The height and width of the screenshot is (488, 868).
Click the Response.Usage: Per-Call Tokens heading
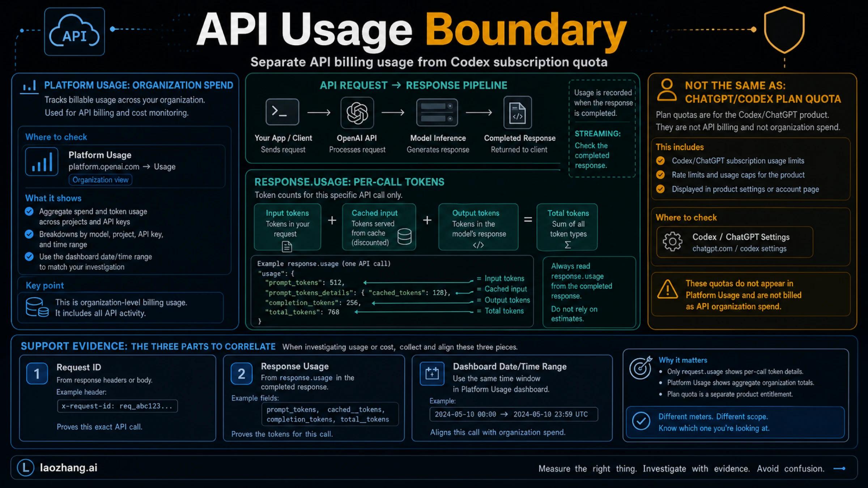pyautogui.click(x=349, y=182)
